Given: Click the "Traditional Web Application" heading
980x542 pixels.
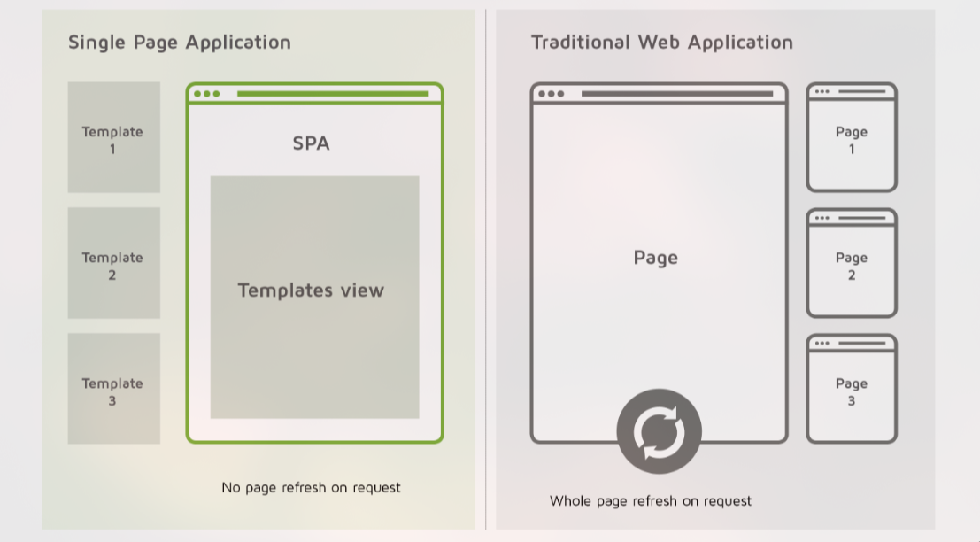Looking at the screenshot, I should click(661, 43).
